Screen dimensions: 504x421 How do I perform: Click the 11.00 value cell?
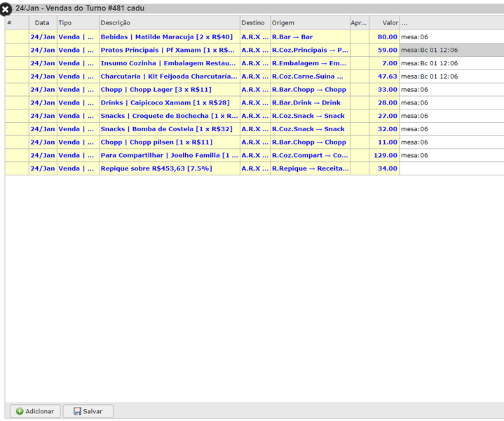(x=384, y=142)
